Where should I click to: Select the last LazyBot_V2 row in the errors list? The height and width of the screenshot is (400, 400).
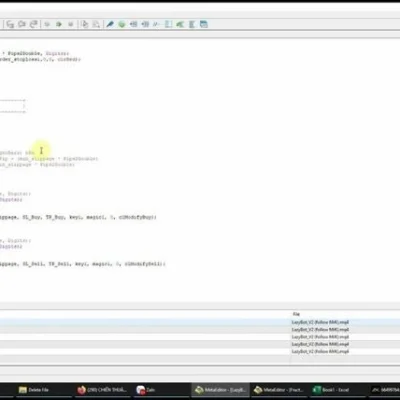coord(200,351)
